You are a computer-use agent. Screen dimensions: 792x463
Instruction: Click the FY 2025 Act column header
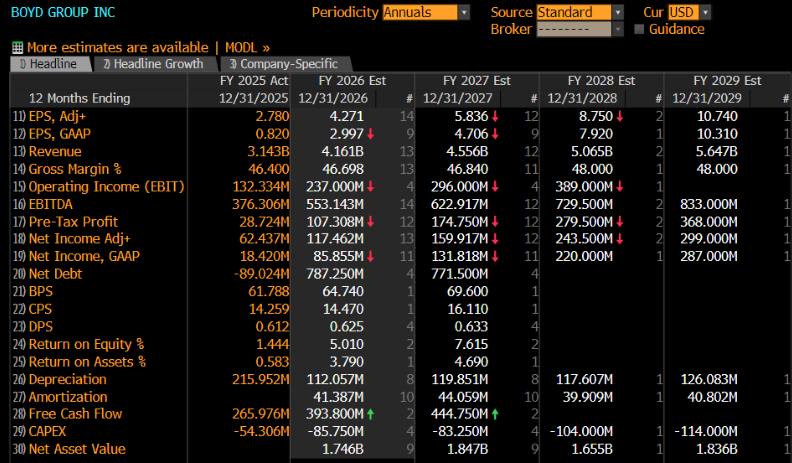[254, 81]
